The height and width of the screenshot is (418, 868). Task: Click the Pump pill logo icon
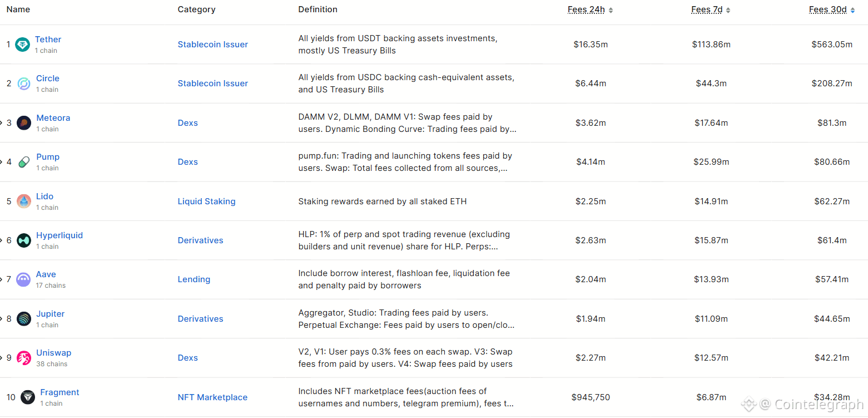point(24,162)
